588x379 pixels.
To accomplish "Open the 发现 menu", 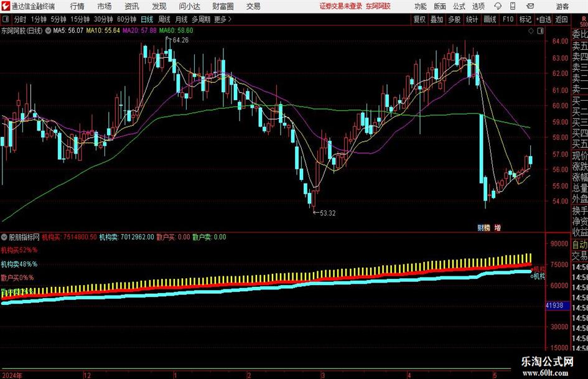I will (159, 6).
